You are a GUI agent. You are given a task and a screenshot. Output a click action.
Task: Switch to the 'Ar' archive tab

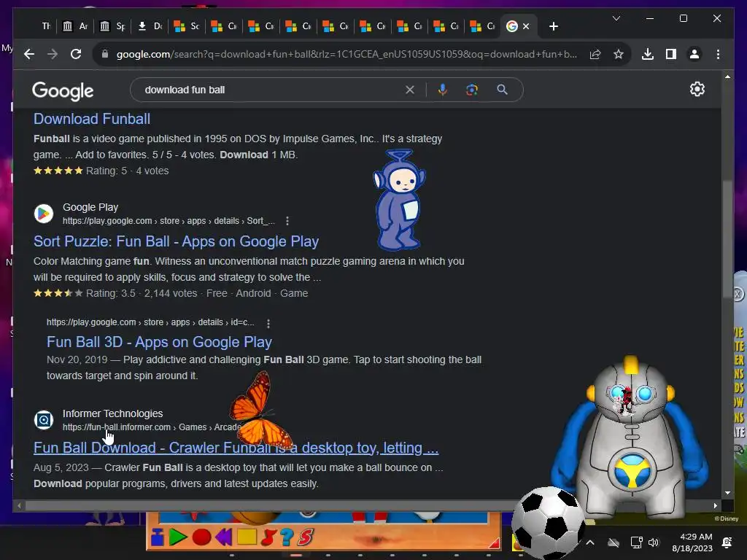pos(75,26)
